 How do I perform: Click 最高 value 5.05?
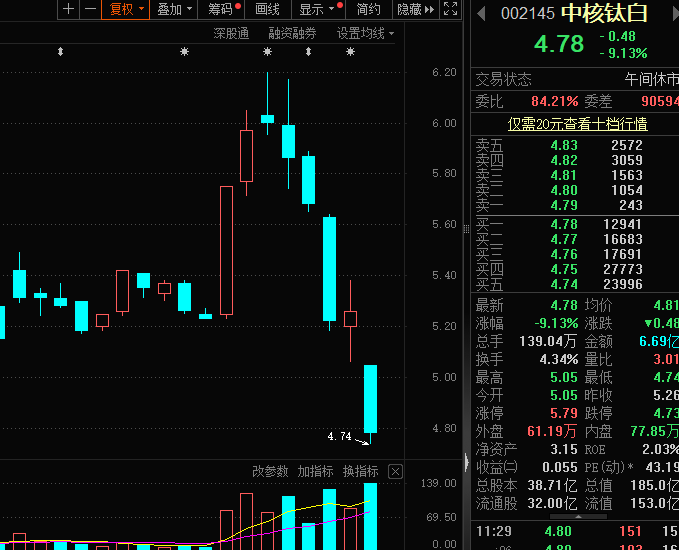coord(564,377)
